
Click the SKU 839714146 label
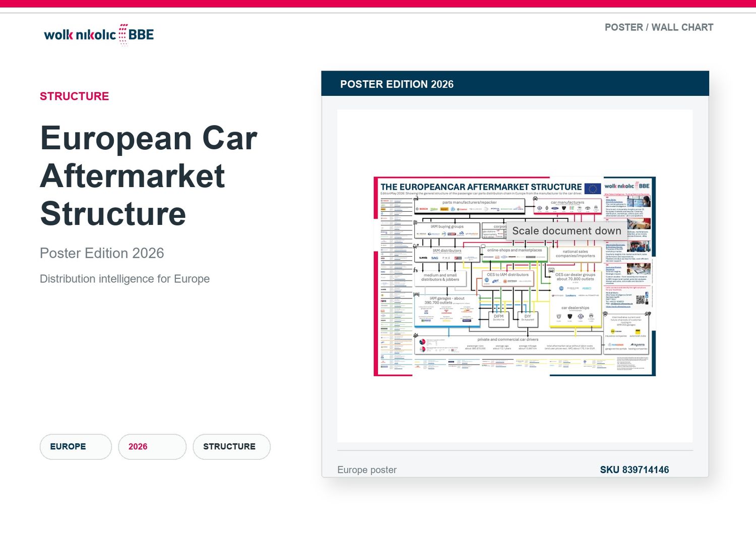pos(635,470)
